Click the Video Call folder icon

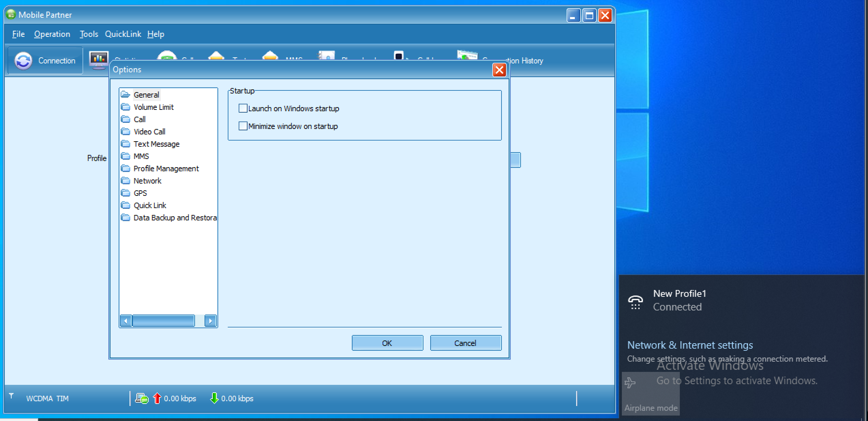tap(126, 132)
